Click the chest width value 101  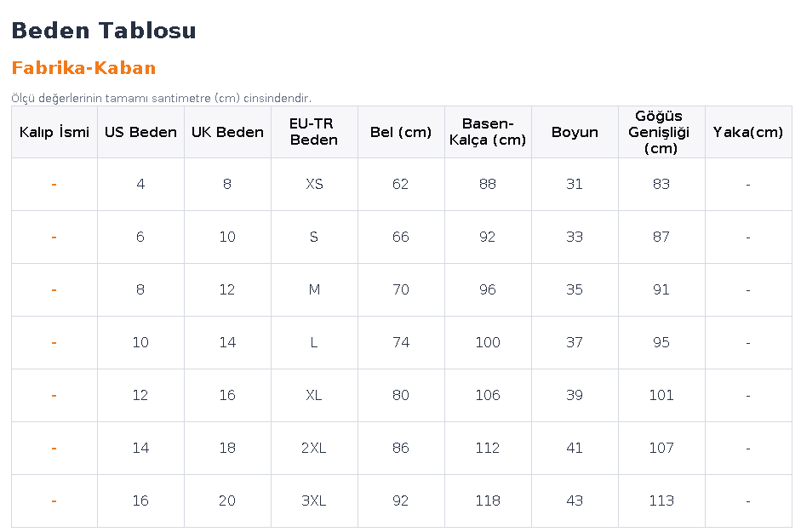click(x=661, y=395)
